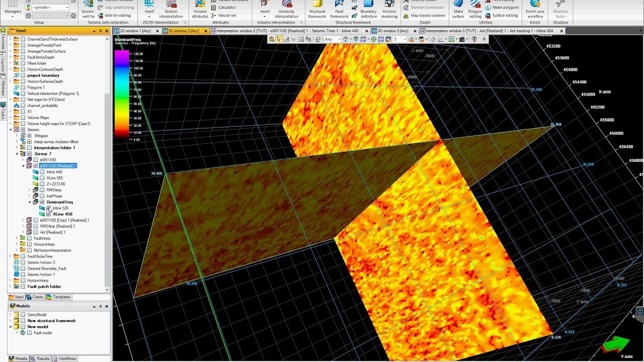Open the Polygon editing utility
The width and height of the screenshot is (644, 362).
click(475, 10)
